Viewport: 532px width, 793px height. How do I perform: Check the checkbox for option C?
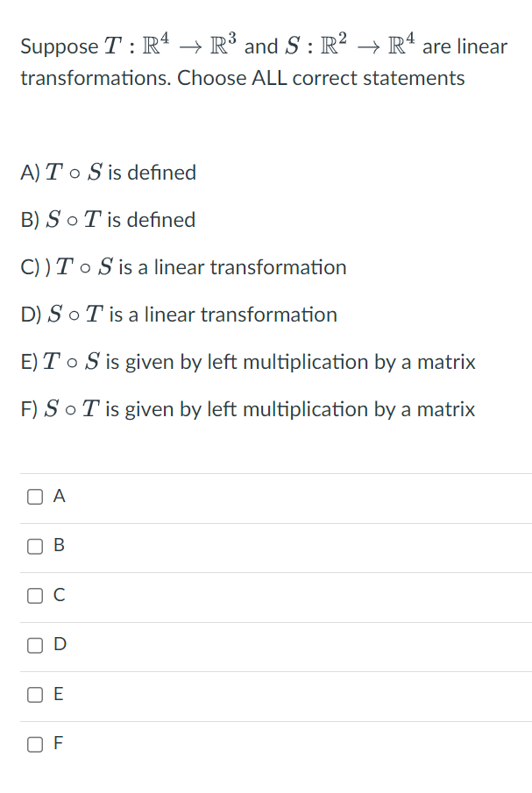(34, 595)
